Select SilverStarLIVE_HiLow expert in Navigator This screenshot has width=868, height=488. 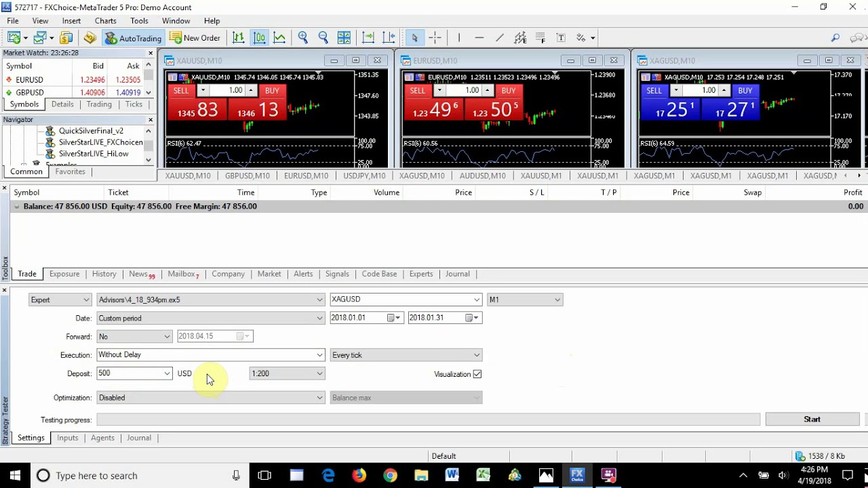click(x=94, y=154)
